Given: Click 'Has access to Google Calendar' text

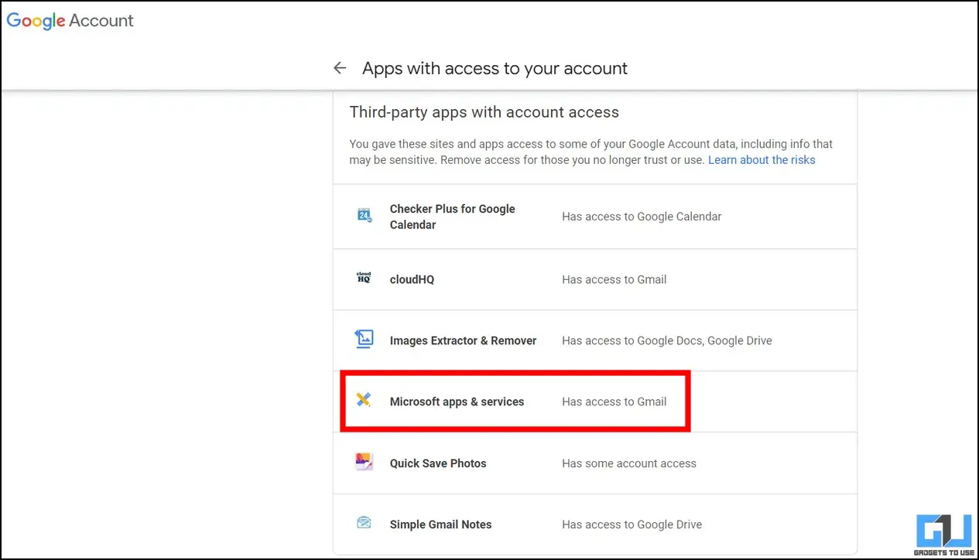Looking at the screenshot, I should point(642,217).
